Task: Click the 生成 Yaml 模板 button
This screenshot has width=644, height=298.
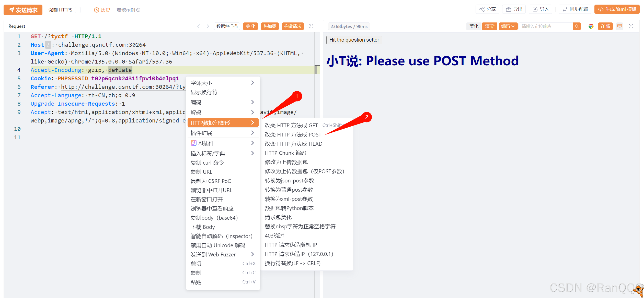Action: tap(617, 9)
